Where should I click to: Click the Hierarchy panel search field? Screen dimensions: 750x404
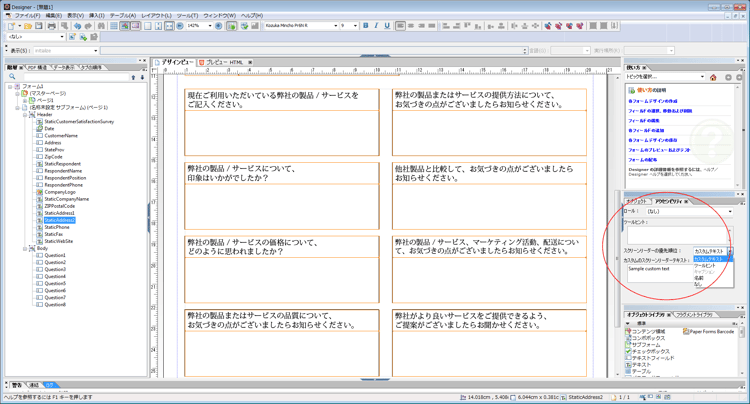tap(76, 77)
